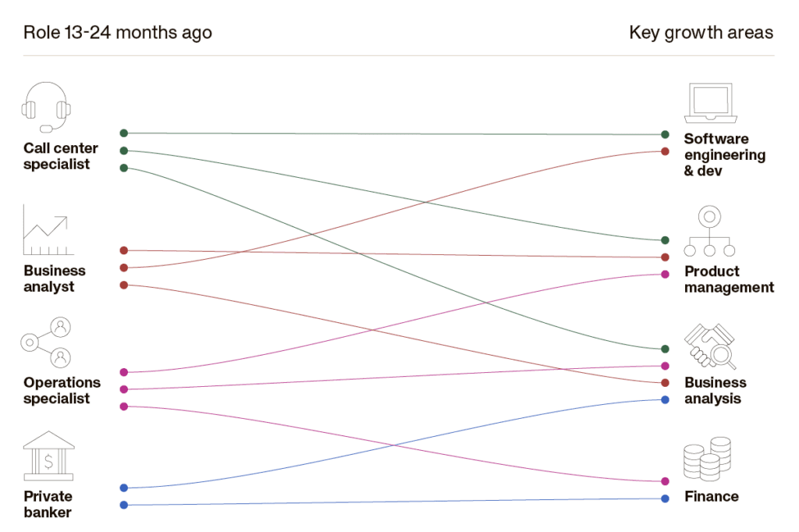Select the 'Key growth areas' heading
The height and width of the screenshot is (532, 799).
pos(701,33)
